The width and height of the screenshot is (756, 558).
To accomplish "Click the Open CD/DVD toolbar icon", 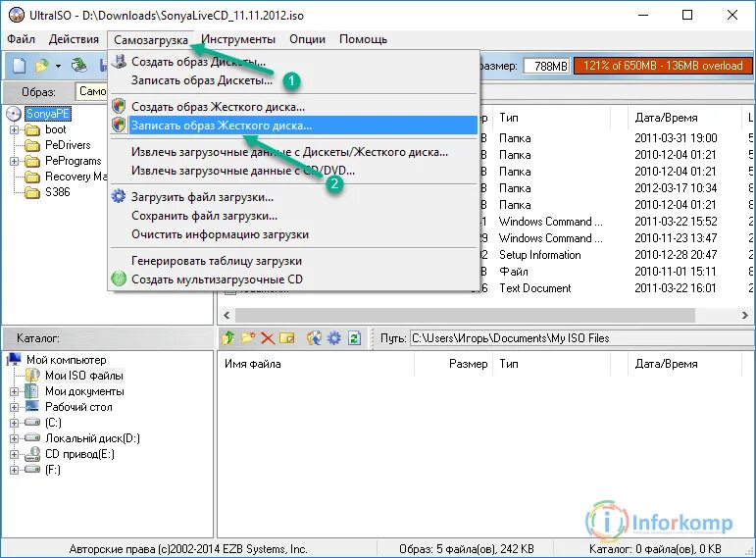I will tap(78, 65).
